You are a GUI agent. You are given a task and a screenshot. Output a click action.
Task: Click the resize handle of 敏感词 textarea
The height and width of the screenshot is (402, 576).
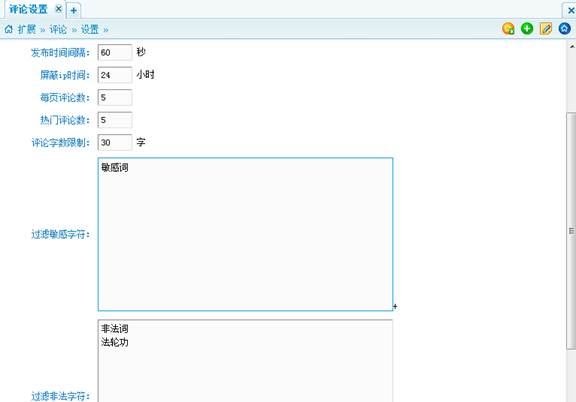point(395,306)
